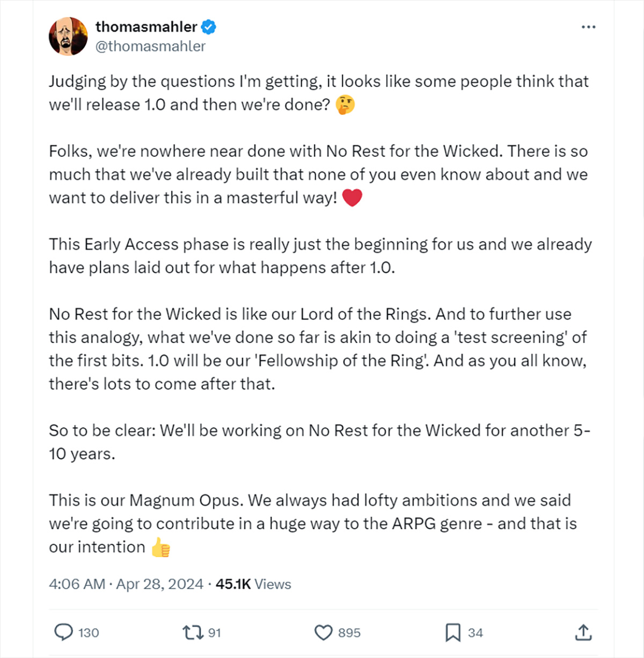Repost this tweet with retweet icon
This screenshot has width=644, height=658.
(x=193, y=632)
